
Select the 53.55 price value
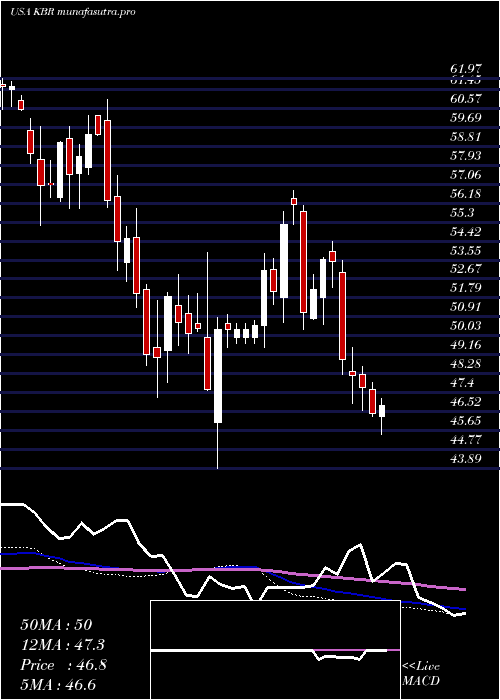pos(466,250)
